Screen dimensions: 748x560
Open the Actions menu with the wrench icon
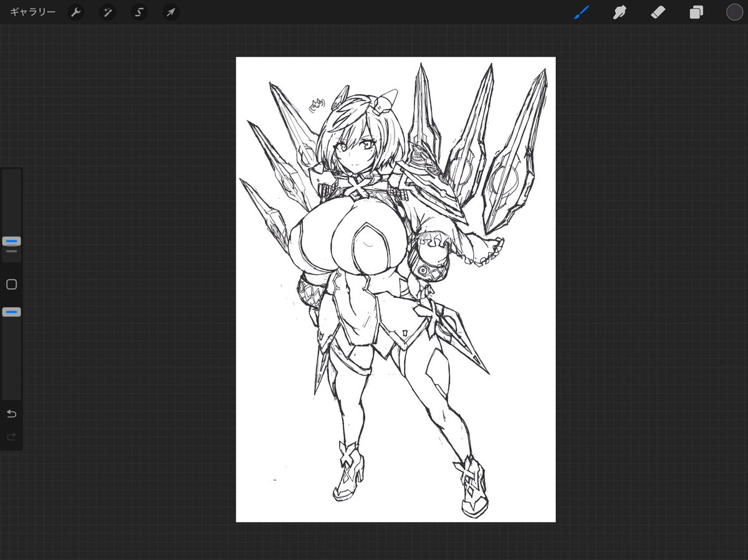pyautogui.click(x=75, y=12)
